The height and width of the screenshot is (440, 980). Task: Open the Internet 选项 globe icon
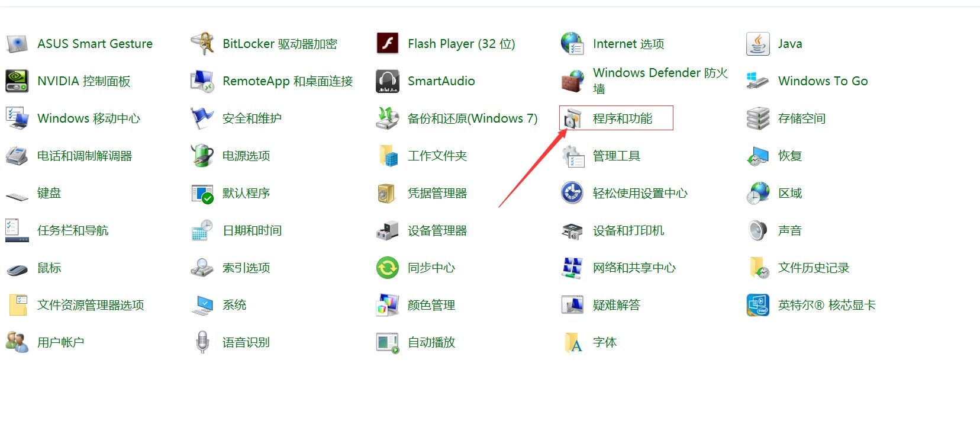(573, 44)
